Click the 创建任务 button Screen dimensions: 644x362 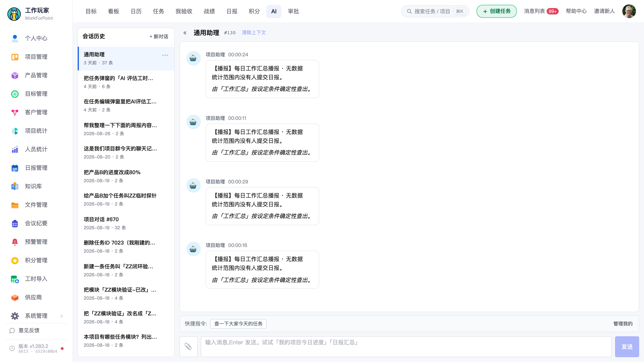click(x=496, y=11)
